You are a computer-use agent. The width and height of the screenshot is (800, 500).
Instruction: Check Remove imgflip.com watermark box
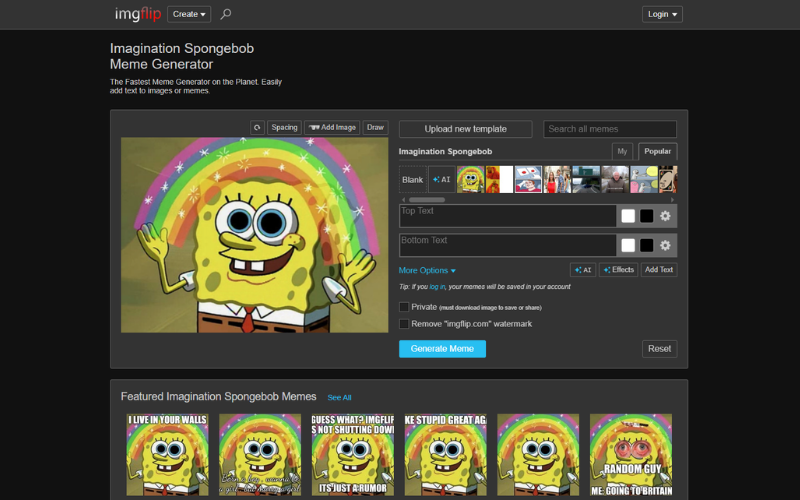point(404,324)
